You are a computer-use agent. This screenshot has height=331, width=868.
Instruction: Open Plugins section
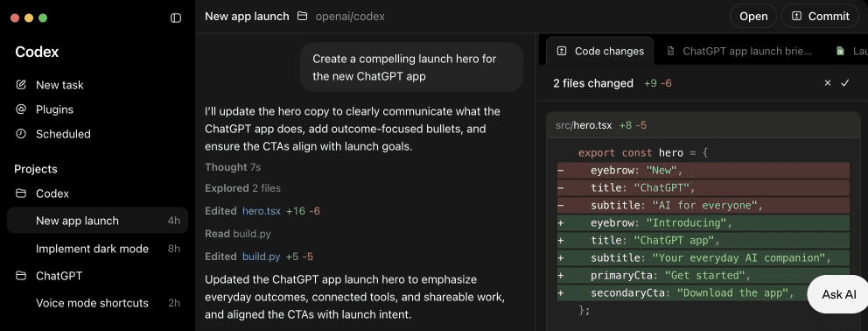pos(54,109)
